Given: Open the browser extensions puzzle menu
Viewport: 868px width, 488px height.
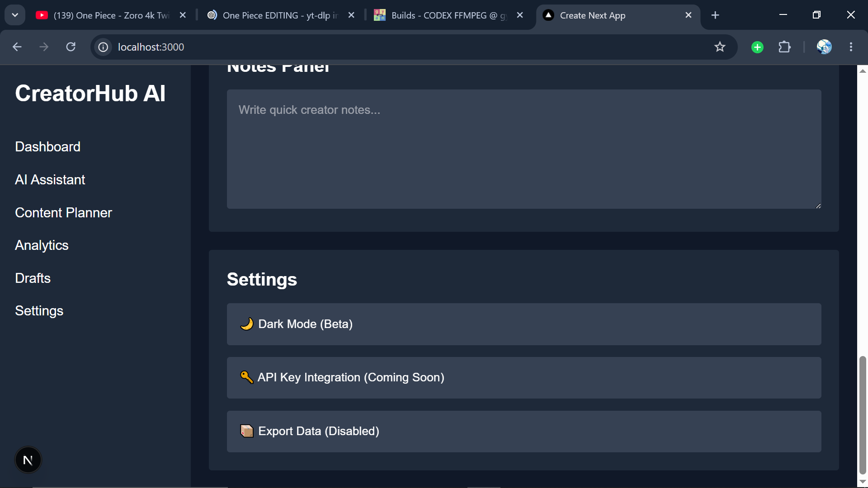Looking at the screenshot, I should [784, 47].
